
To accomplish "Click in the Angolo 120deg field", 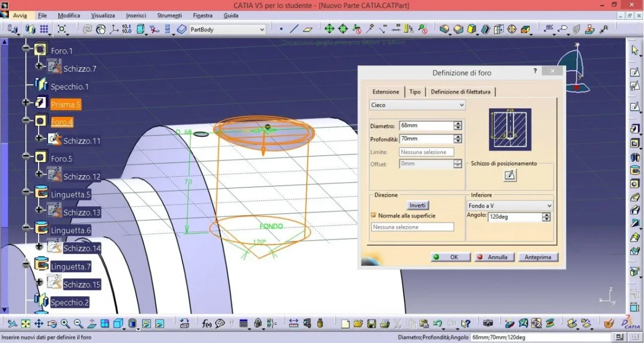I will click(515, 217).
